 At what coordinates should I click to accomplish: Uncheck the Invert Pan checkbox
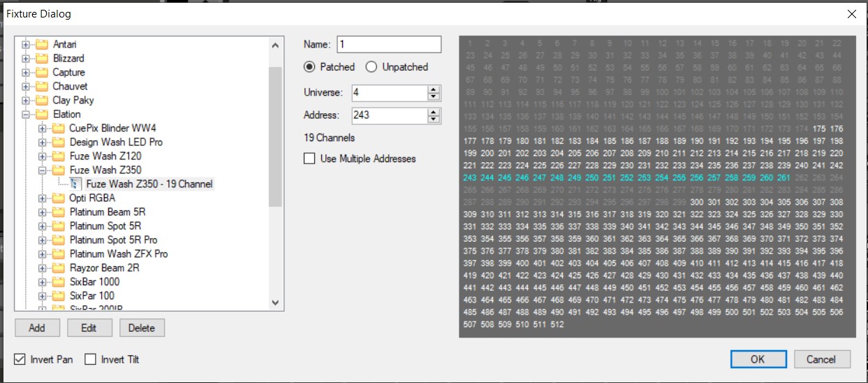click(x=20, y=359)
